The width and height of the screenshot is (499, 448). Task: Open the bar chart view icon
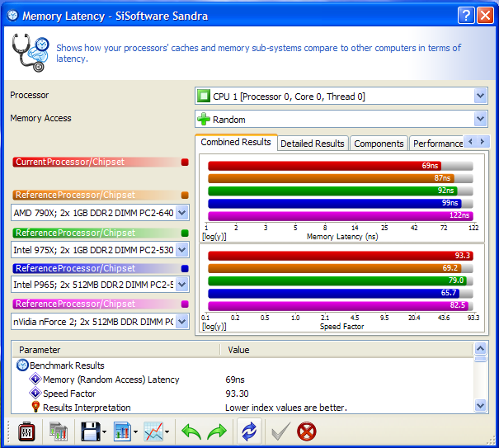coord(122,431)
